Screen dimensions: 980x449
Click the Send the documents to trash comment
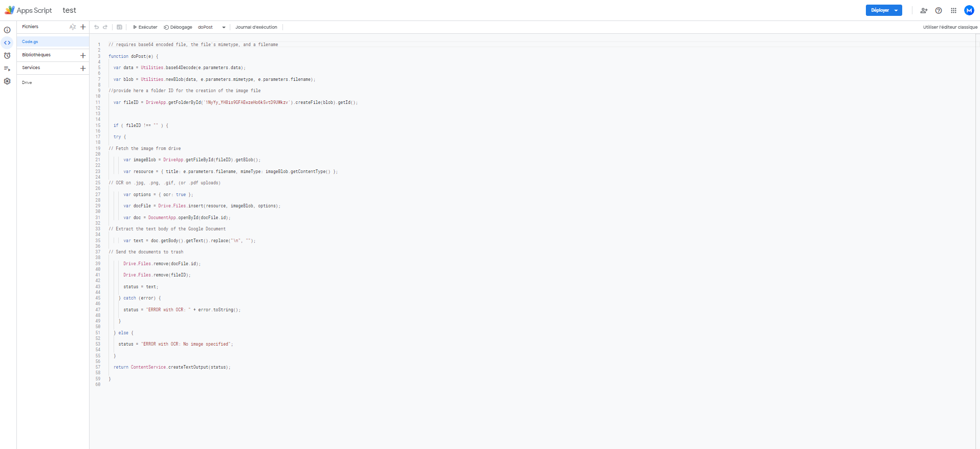coord(146,252)
